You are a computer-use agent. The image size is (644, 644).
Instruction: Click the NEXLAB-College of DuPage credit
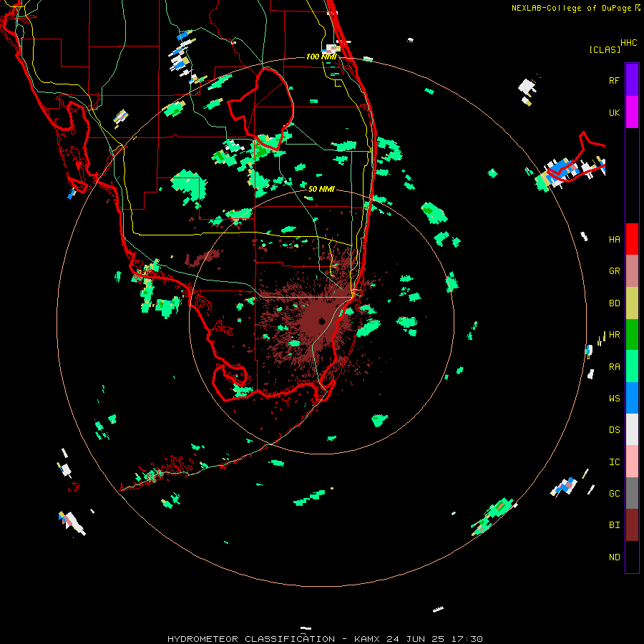click(575, 8)
